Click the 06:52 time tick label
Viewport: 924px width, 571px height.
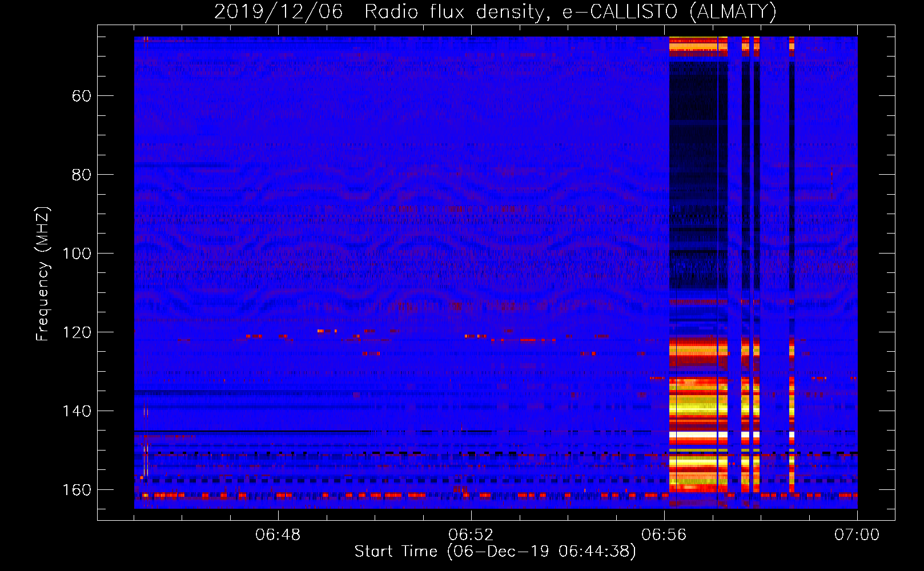471,535
